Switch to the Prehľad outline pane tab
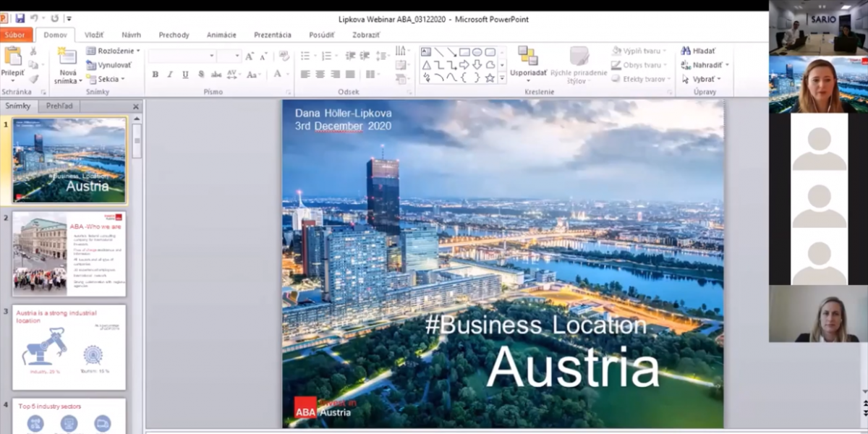868x434 pixels. (59, 106)
